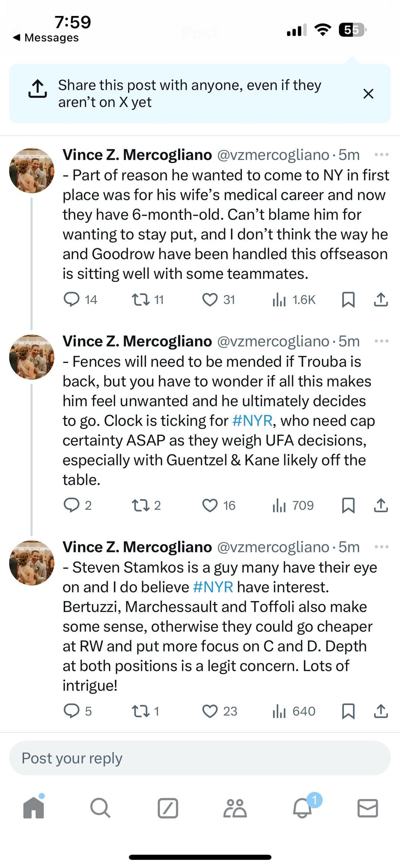Open the Communities tab
The image size is (400, 868).
[x=235, y=808]
